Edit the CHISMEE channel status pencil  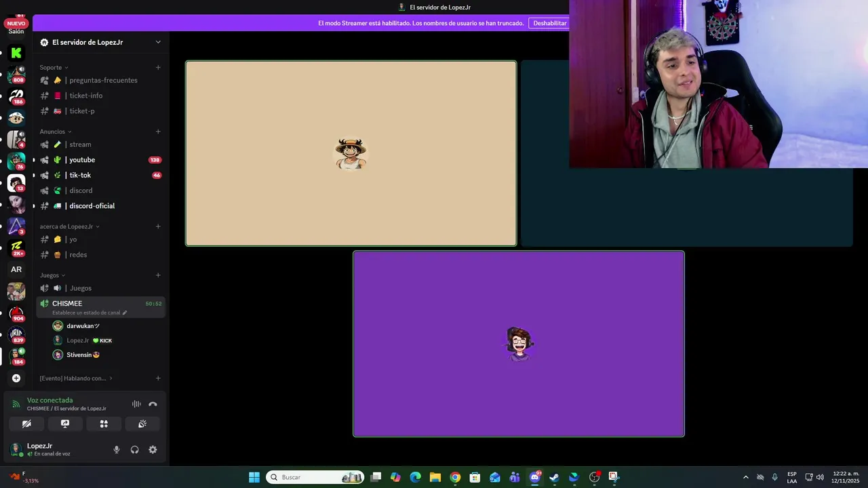125,313
